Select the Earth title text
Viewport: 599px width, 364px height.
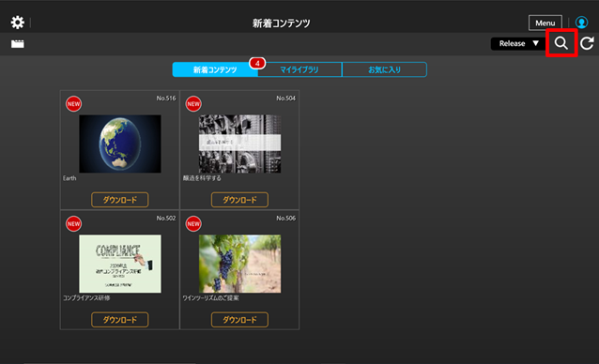point(69,178)
